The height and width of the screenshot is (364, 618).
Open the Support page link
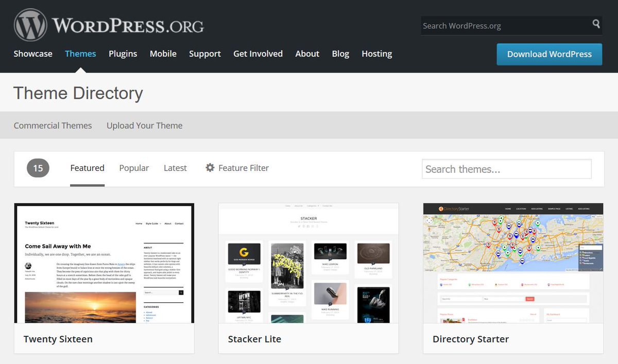tap(205, 54)
